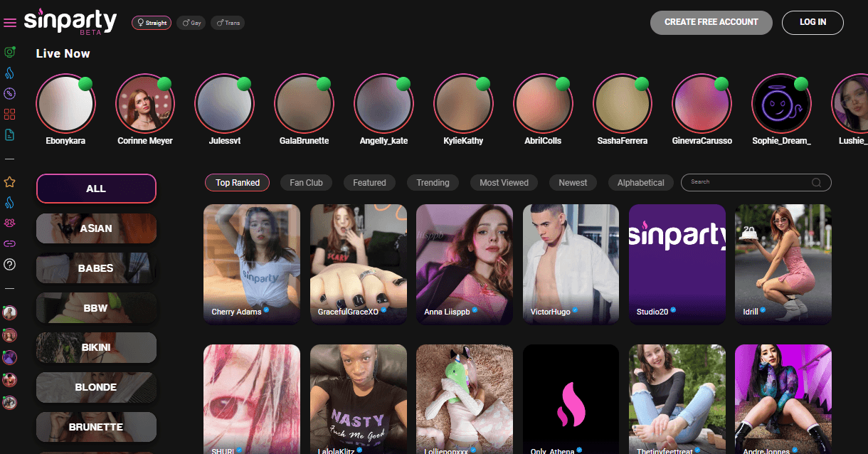Image resolution: width=868 pixels, height=454 pixels.
Task: Open the Studio20 profile thumbnail
Action: 677,263
